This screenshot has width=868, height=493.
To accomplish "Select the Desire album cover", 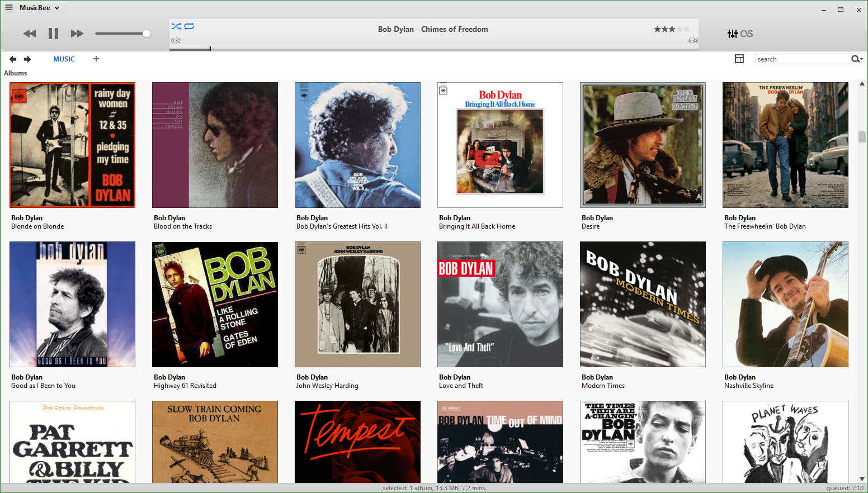I will [643, 145].
